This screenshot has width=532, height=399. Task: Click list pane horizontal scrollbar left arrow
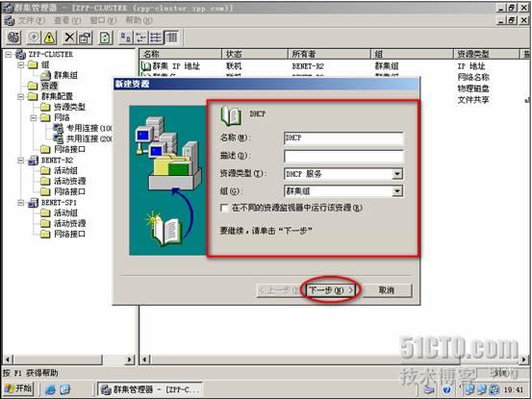pyautogui.click(x=145, y=359)
